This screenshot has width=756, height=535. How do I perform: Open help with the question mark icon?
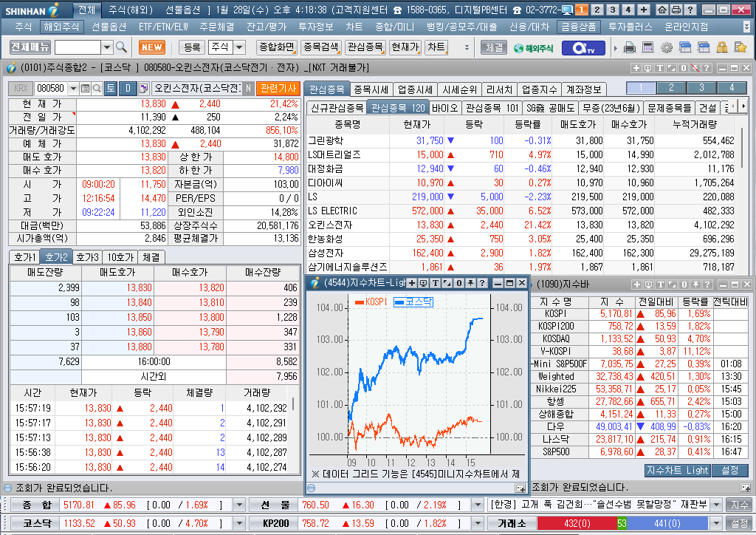(690, 10)
